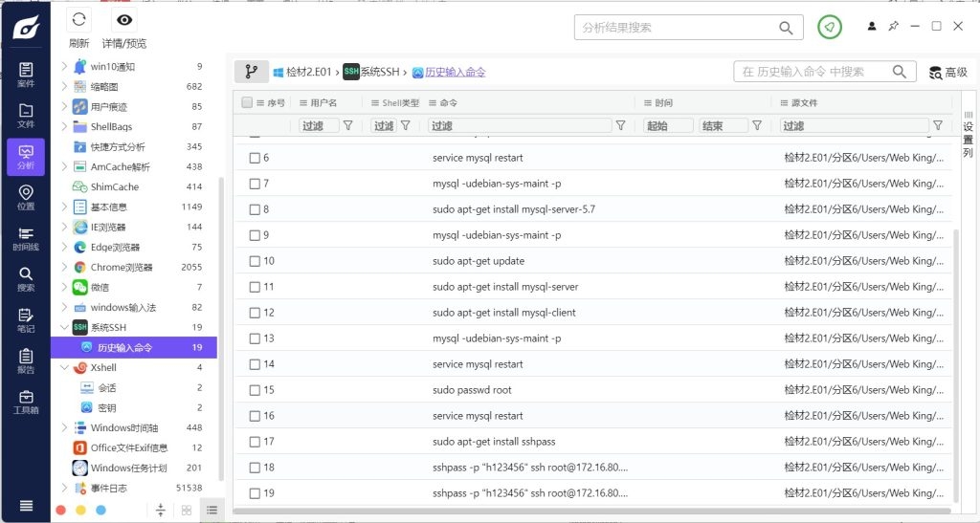Screen dimensions: 980x523
Task: Open the 时间线 timeline sidebar icon
Action: coord(26,239)
